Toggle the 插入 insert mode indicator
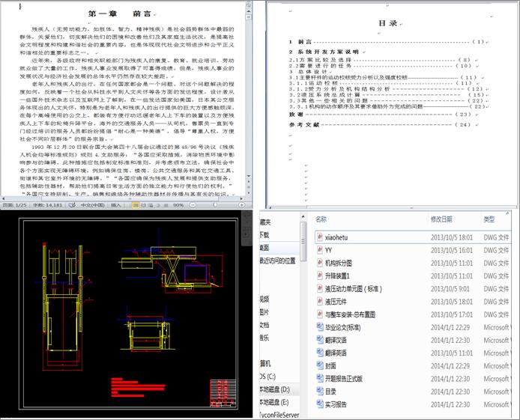 point(116,204)
